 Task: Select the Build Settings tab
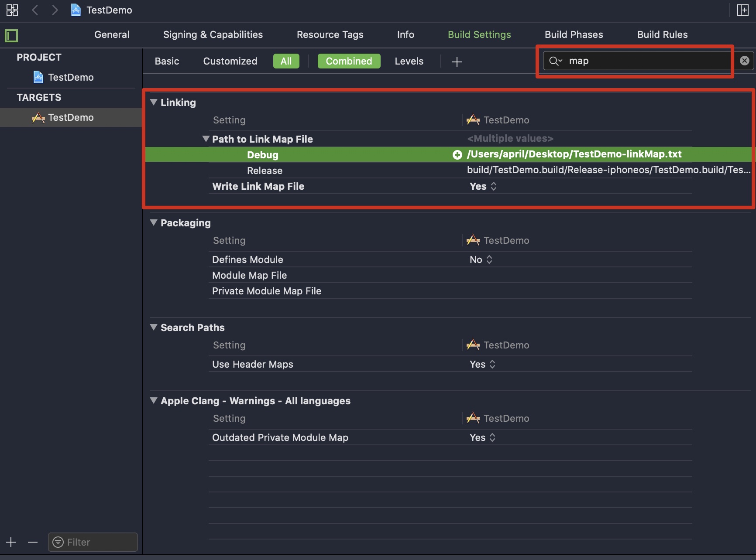pos(479,34)
